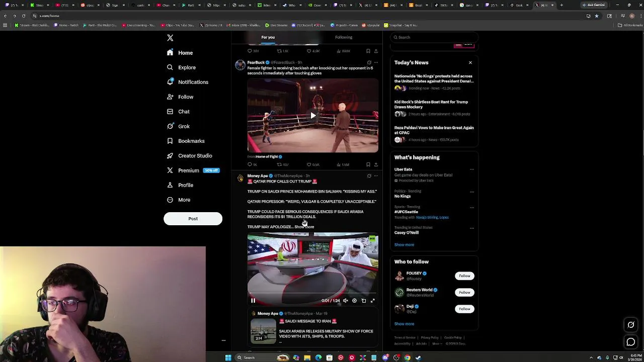
Task: Expand the More menu in sidebar
Action: [179, 200]
